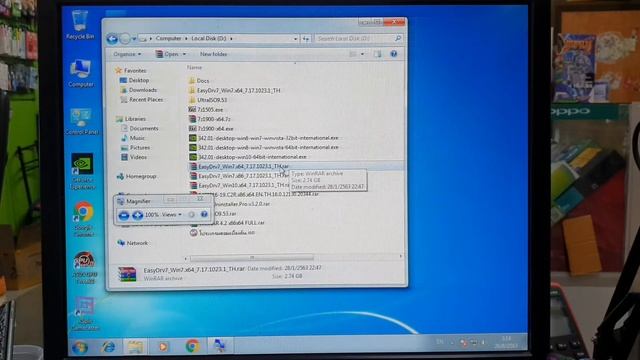Click the horizontal scrollbar in file list
Screen dimensions: 640x360
pyautogui.click(x=252, y=258)
